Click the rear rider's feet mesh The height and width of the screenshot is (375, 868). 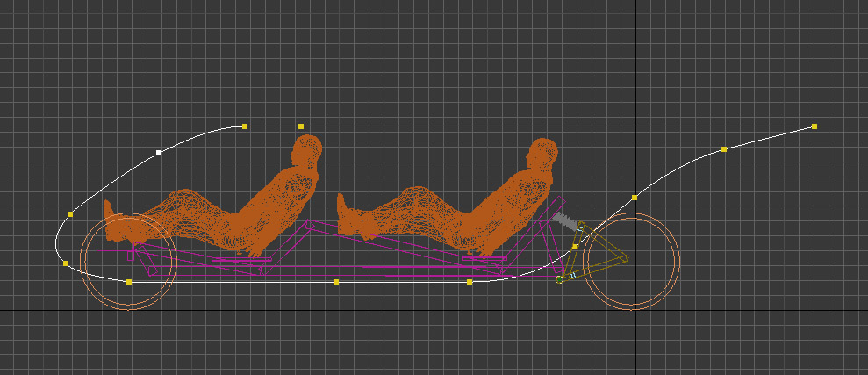pos(348,219)
